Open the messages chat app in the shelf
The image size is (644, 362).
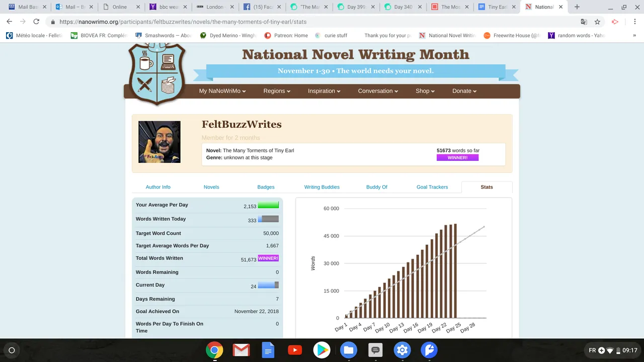pos(375,350)
